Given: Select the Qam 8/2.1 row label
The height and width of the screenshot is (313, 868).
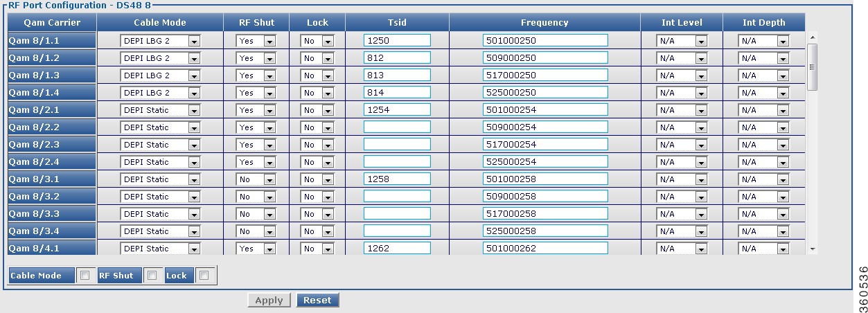Looking at the screenshot, I should [52, 110].
